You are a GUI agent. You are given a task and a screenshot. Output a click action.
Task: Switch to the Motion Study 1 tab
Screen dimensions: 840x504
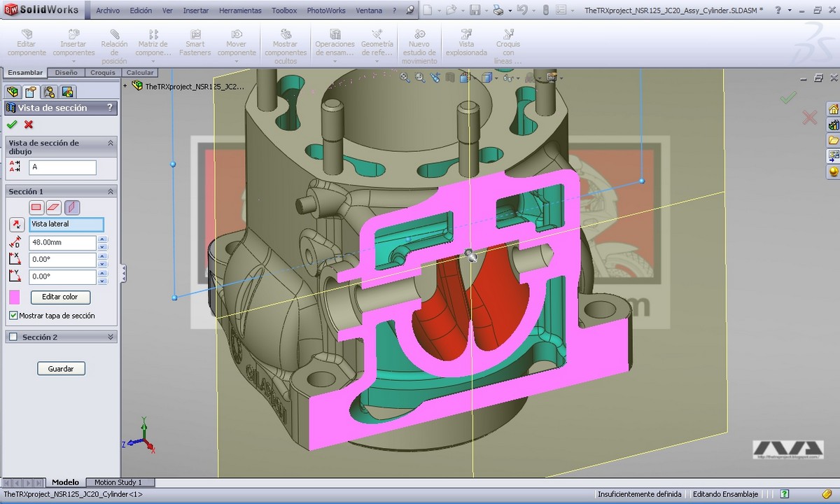tap(118, 482)
